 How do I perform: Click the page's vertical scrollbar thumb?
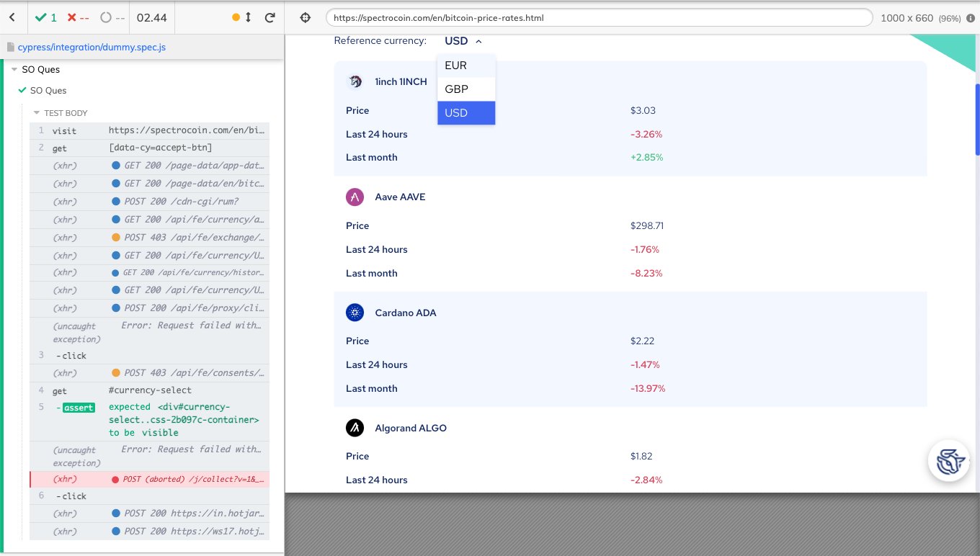point(977,119)
